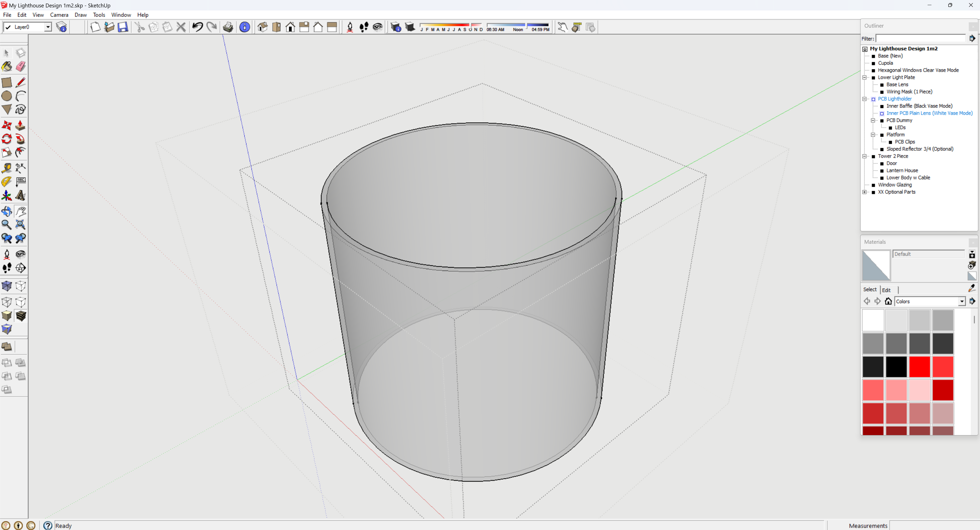
Task: Click the Materials back arrow button
Action: pos(867,301)
